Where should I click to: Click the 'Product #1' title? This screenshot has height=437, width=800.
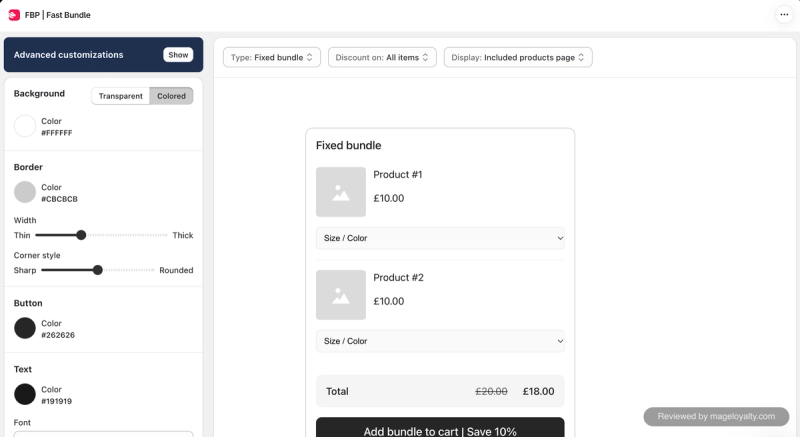(397, 174)
